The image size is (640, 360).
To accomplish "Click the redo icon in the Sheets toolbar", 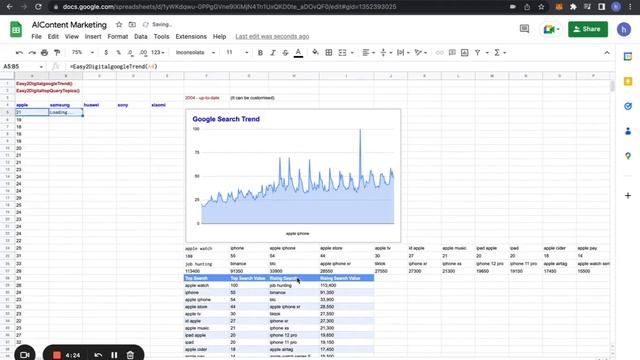I will [x=32, y=53].
